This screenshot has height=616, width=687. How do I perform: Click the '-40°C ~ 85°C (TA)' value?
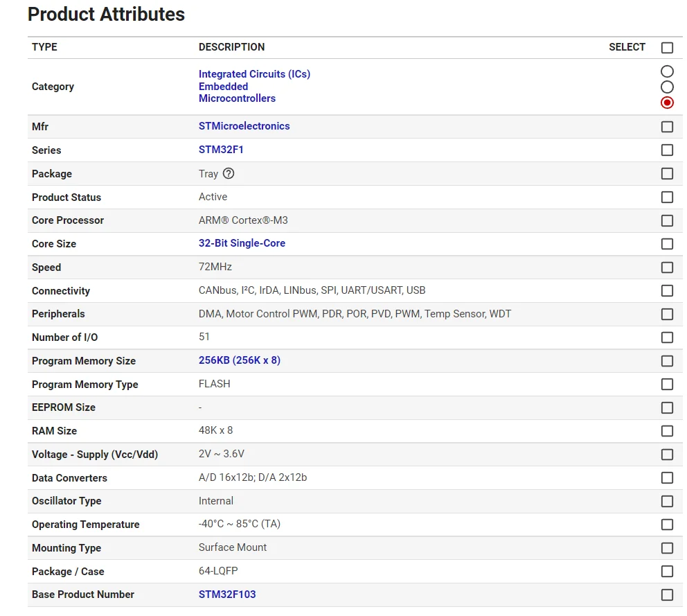[x=239, y=524]
